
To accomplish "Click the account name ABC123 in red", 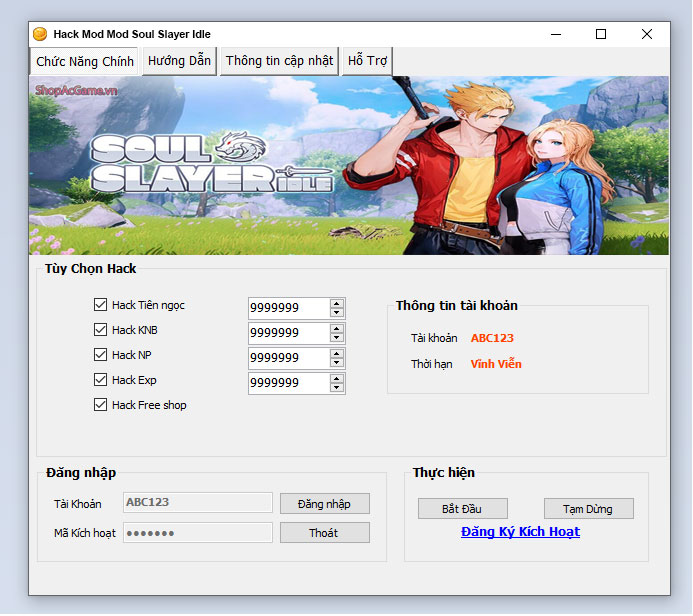I will coord(492,338).
